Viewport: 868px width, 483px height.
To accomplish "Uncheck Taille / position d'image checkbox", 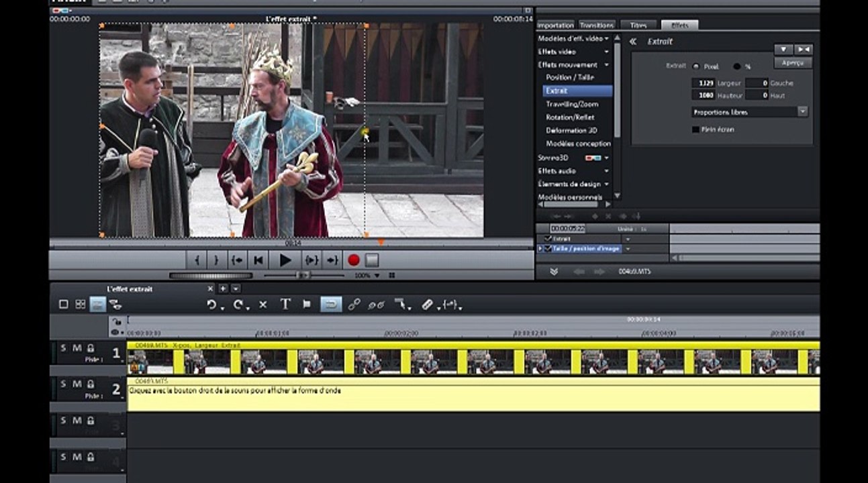I will 548,248.
